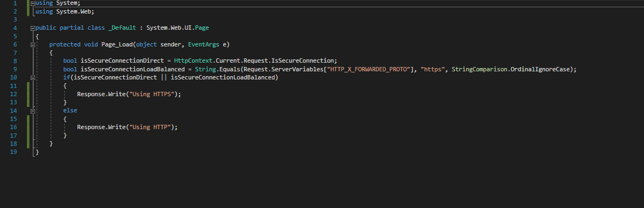Viewport: 644px width, 208px height.
Task: Click the Equals method call
Action: pos(230,69)
